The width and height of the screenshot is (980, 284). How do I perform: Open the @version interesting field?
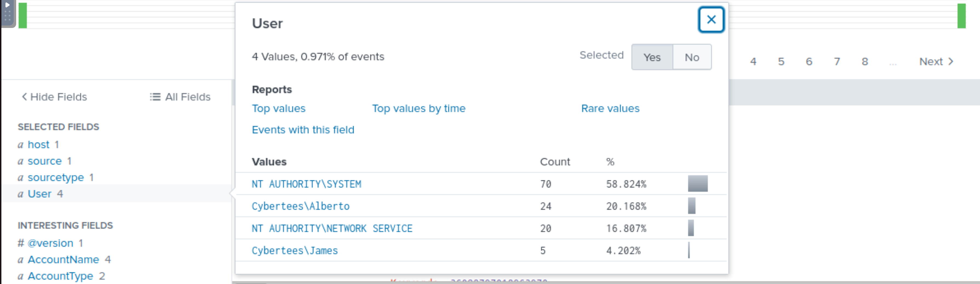coord(50,243)
